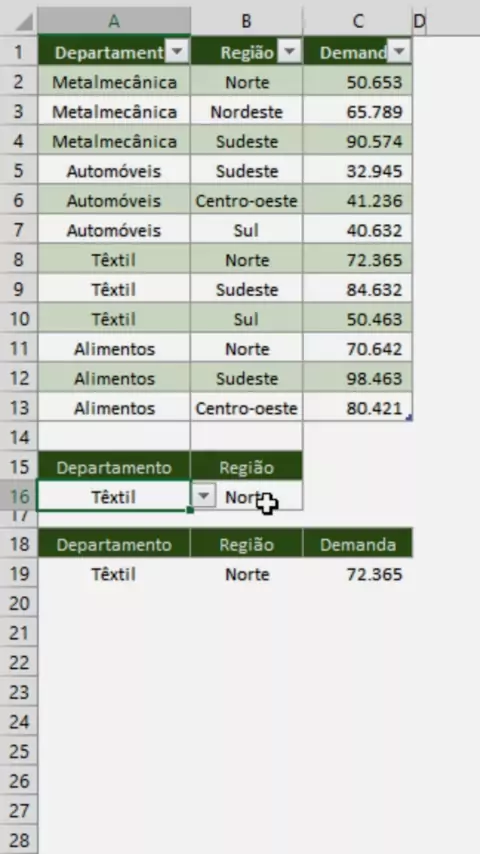Select row 28 header number
480x854 pixels.
click(19, 840)
